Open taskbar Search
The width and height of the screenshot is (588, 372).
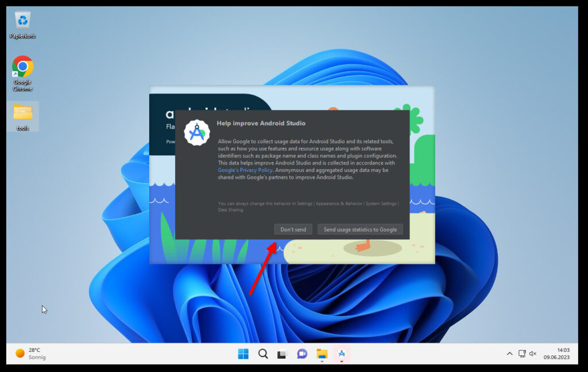point(263,354)
